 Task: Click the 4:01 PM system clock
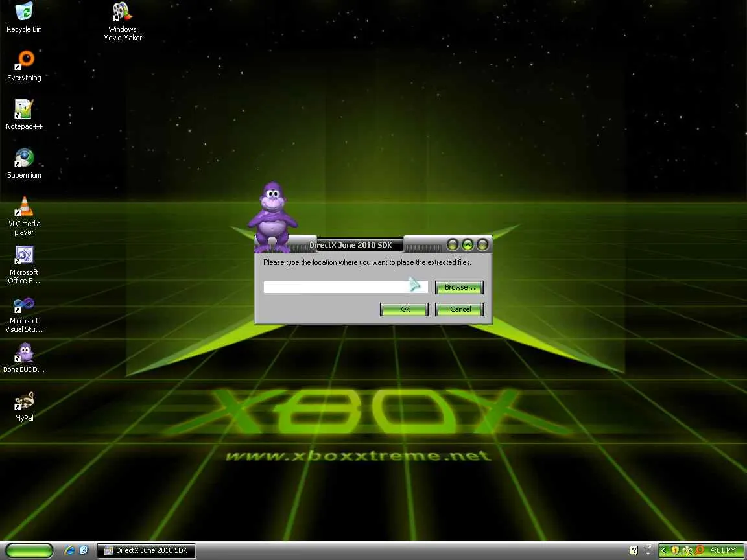[723, 550]
